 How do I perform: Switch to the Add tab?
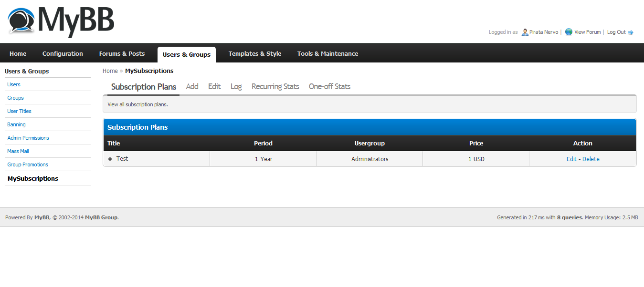[x=192, y=87]
